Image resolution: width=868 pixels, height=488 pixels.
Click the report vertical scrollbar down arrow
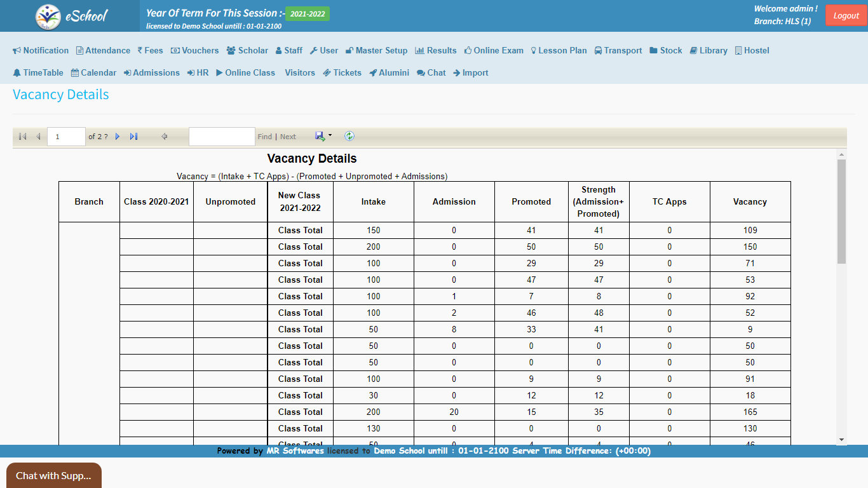click(841, 440)
